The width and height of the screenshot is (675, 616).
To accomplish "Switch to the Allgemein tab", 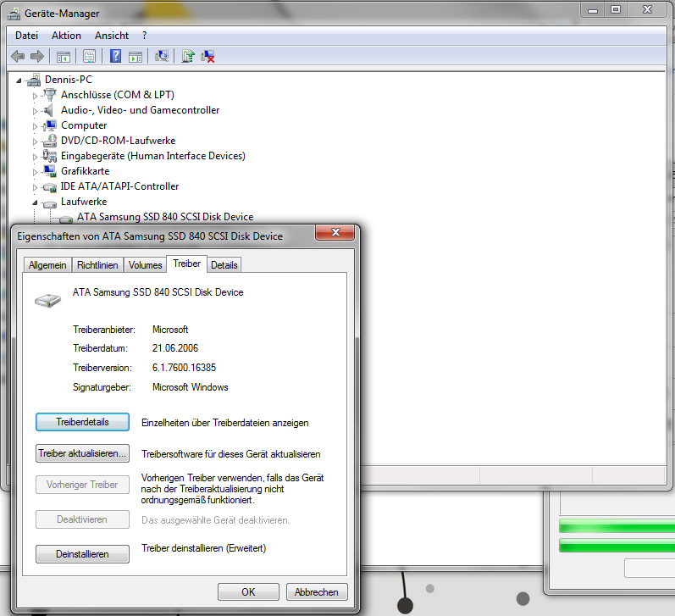I will pos(47,265).
